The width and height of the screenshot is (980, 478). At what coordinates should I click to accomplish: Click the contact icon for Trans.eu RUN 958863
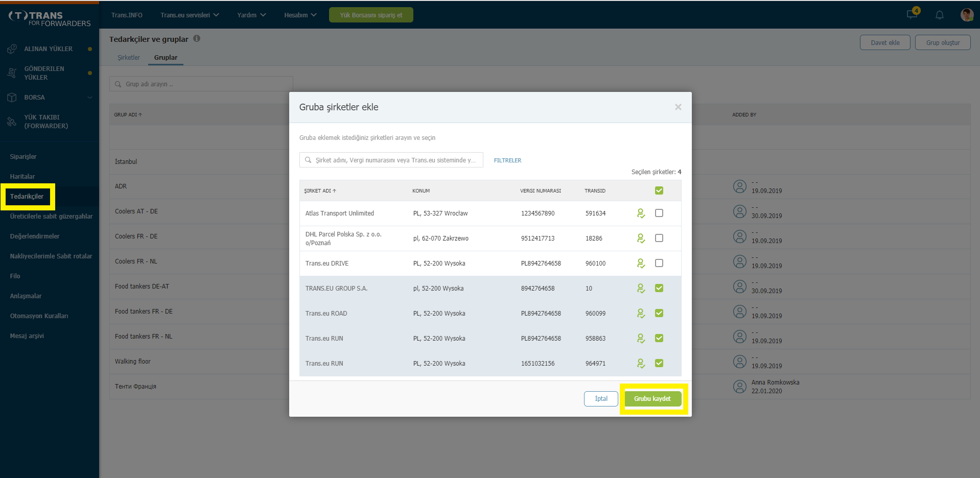coord(641,339)
